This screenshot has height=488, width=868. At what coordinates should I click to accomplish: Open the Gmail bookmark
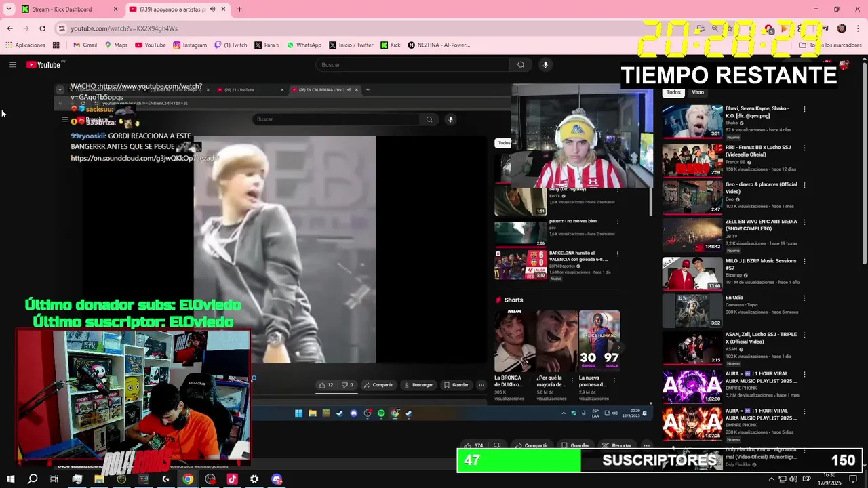pyautogui.click(x=85, y=45)
